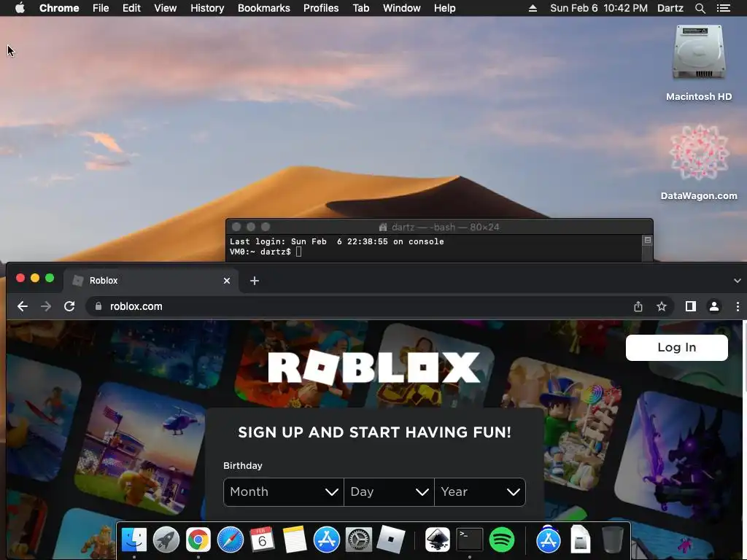Open the Chrome profile avatar icon

(713, 306)
